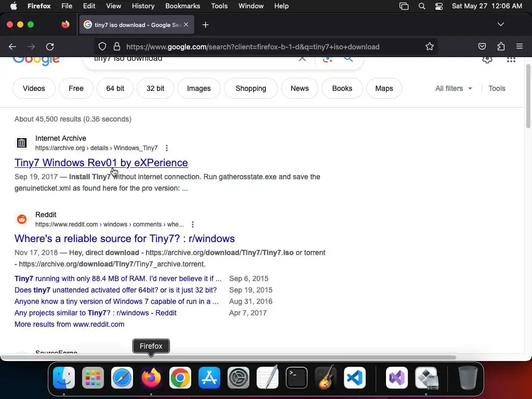The width and height of the screenshot is (532, 399).
Task: Open Tiny7 running with 88.4 MB RAM link
Action: tap(118, 278)
